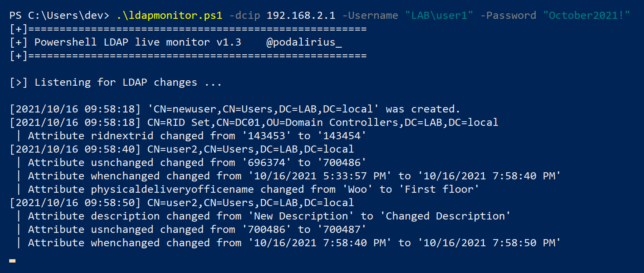Click the @podalirius_ author handle

click(304, 42)
